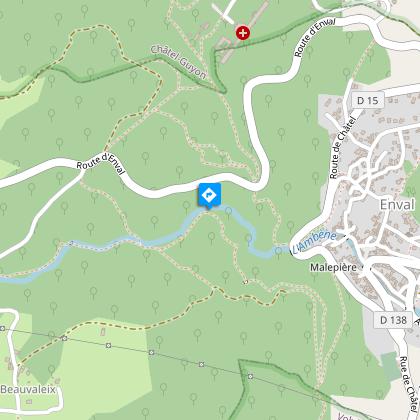Click the Beauvaleix hamlet label
The width and height of the screenshot is (420, 420).
click(28, 389)
